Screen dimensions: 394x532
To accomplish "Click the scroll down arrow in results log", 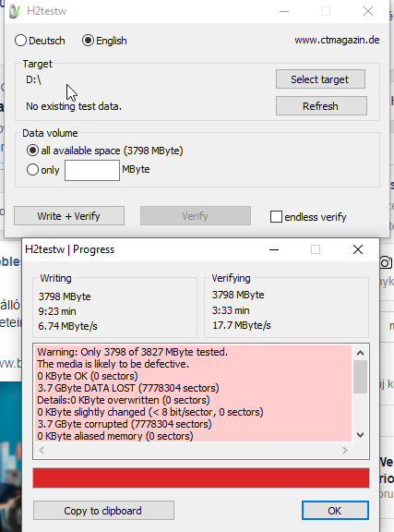I will [x=361, y=435].
